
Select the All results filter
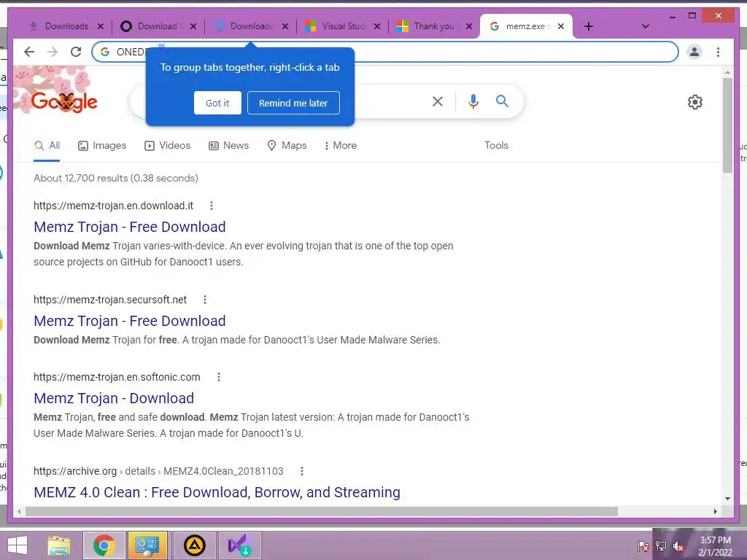tap(47, 145)
